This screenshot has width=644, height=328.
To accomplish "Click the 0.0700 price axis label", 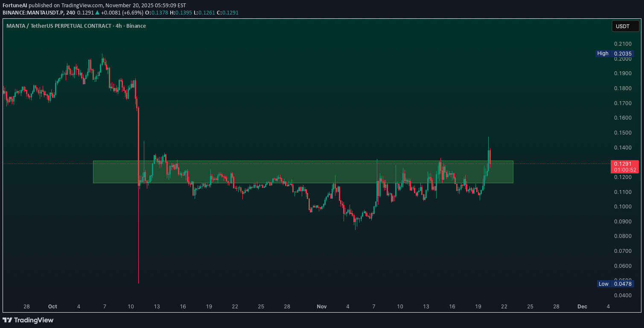I will [x=623, y=251].
